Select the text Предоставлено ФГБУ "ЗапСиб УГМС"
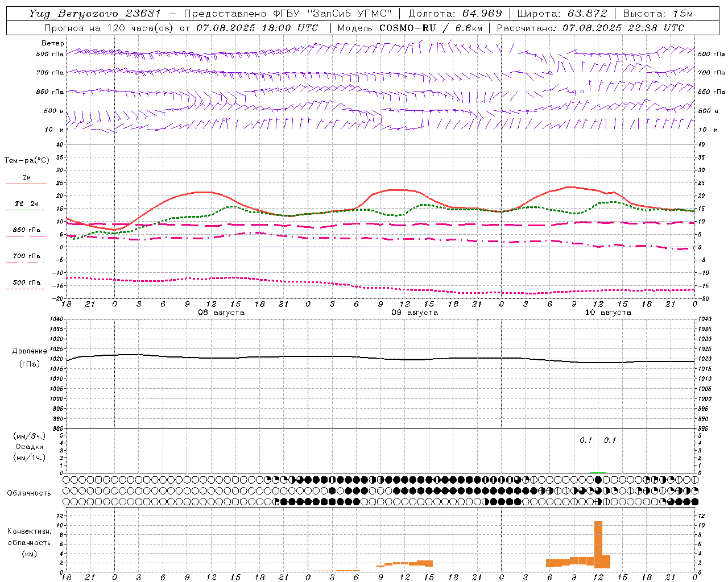728x582 pixels. (288, 14)
